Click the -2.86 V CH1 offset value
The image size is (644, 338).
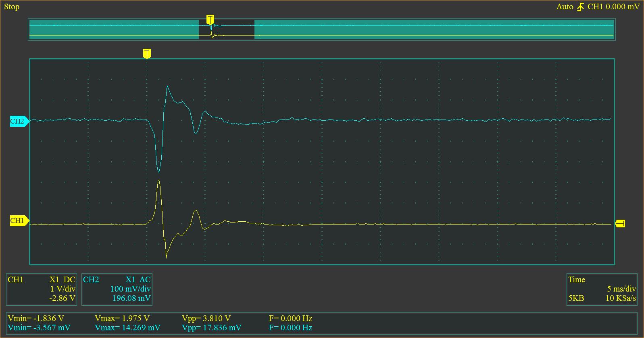pyautogui.click(x=62, y=298)
